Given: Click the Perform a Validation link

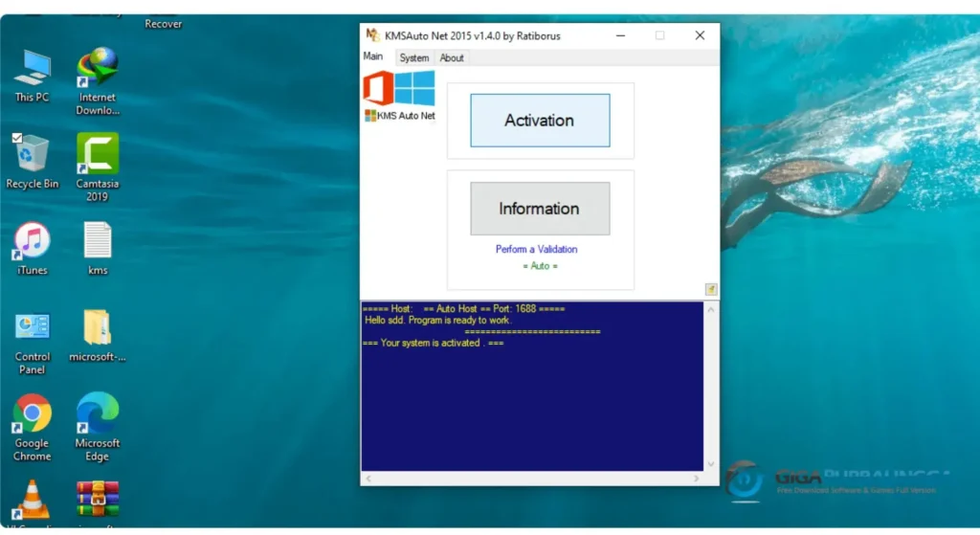Looking at the screenshot, I should click(536, 249).
